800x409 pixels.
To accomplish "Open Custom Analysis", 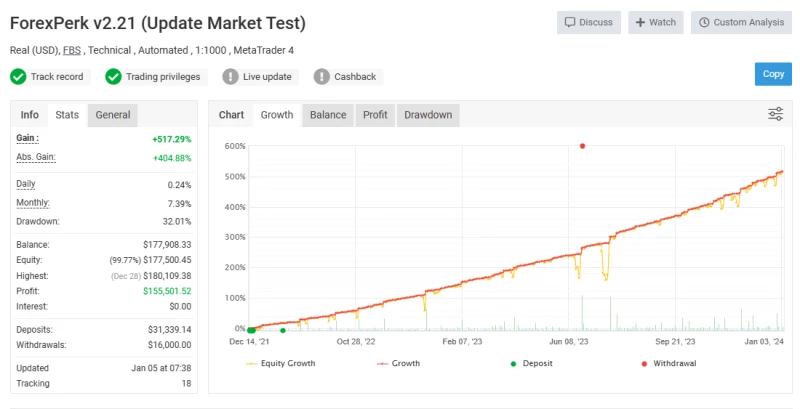I will [741, 22].
